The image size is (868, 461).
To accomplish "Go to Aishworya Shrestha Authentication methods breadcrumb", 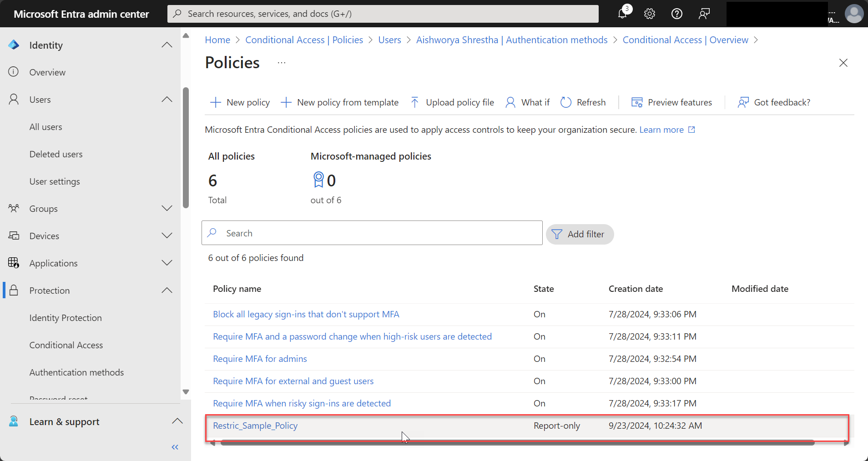I will [512, 40].
